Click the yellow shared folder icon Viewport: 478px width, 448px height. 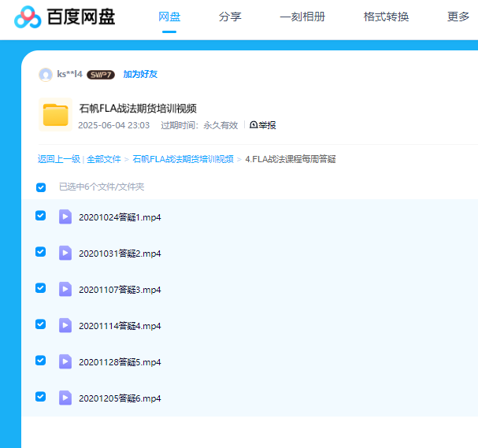point(56,115)
